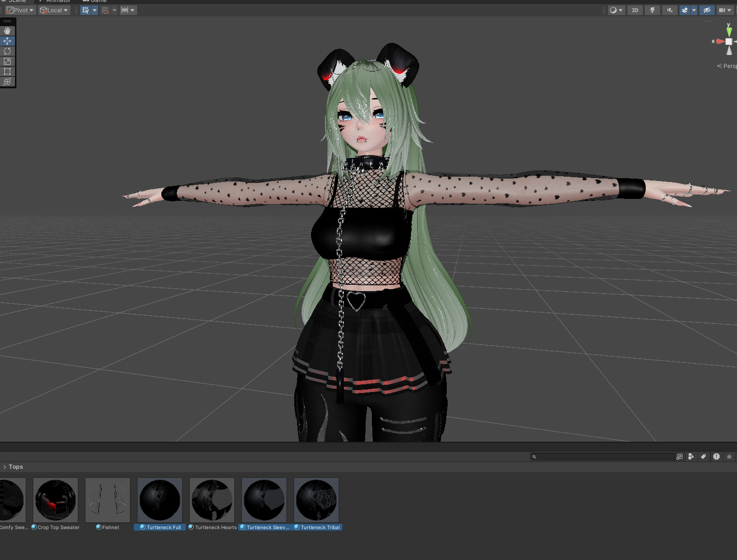Toggle scene lighting off
The height and width of the screenshot is (560, 737).
(x=652, y=10)
